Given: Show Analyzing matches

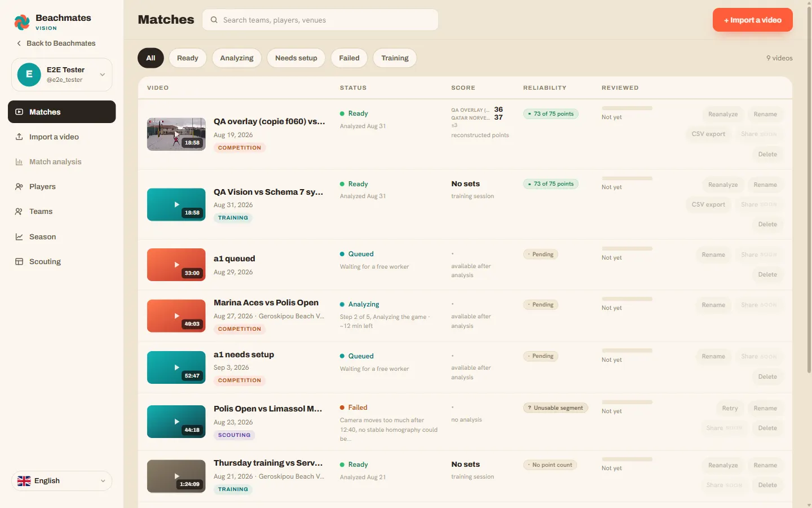Looking at the screenshot, I should point(237,58).
